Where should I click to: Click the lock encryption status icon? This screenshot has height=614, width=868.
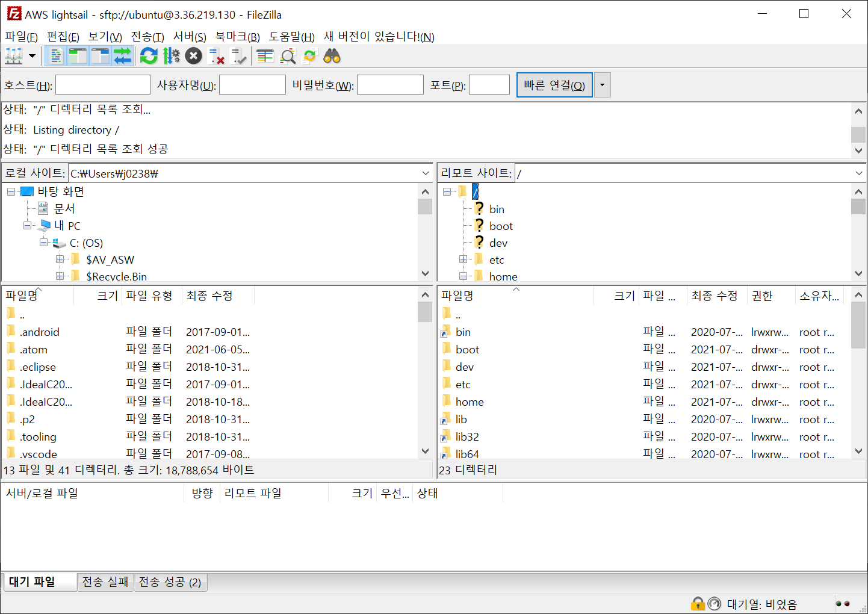(698, 604)
